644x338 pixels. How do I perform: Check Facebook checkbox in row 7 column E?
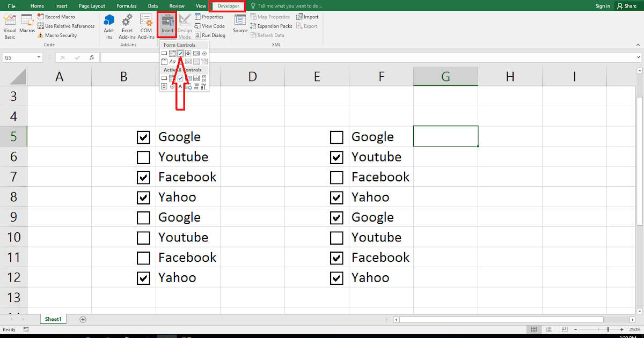click(336, 178)
